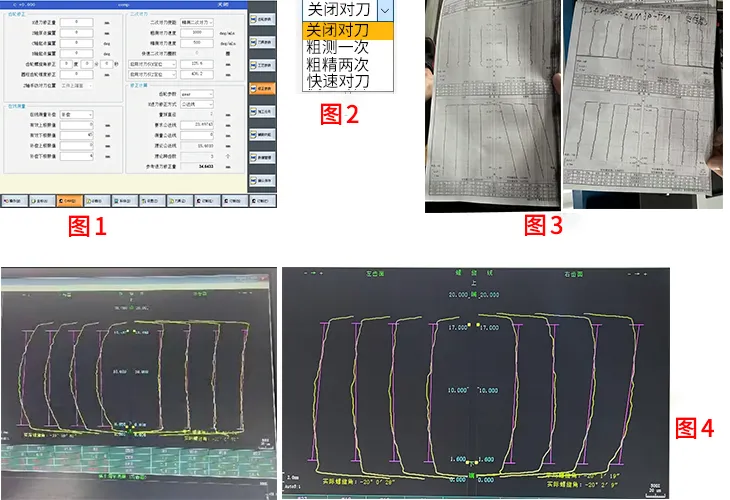
Task: Click the 齿轮参数 button in the right sidebar
Action: pyautogui.click(x=261, y=20)
